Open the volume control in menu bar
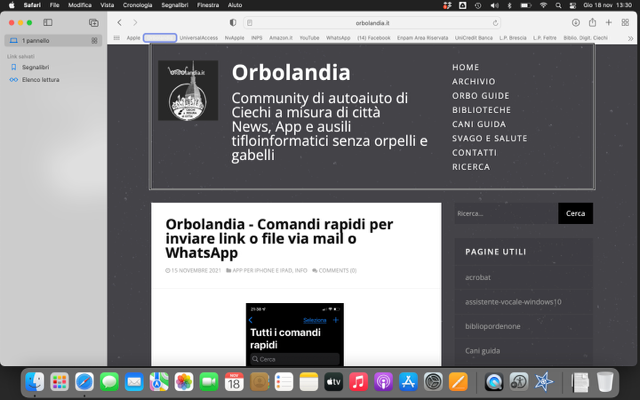Viewport: 640px width, 400px height. click(494, 5)
